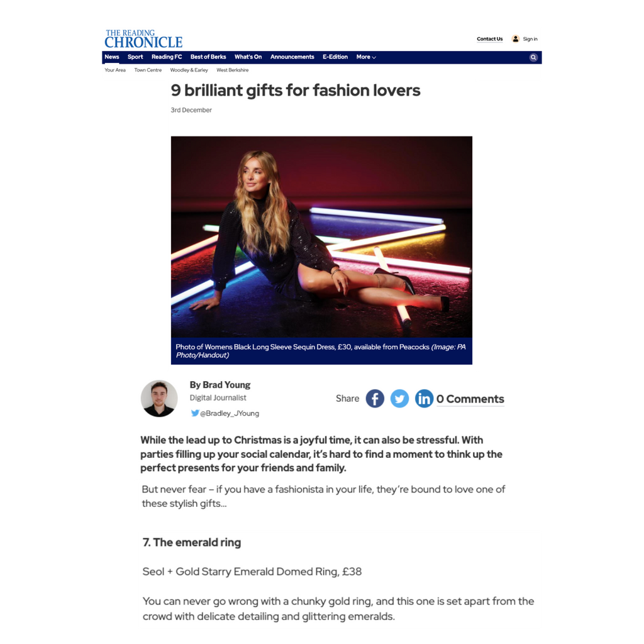Go to the Sport section
This screenshot has height=644, width=644.
[135, 57]
